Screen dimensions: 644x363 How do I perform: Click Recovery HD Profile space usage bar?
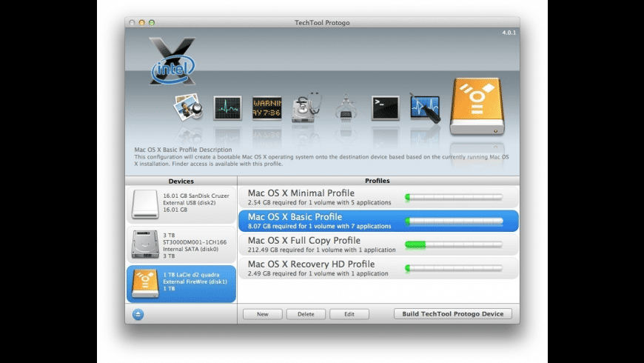(454, 268)
